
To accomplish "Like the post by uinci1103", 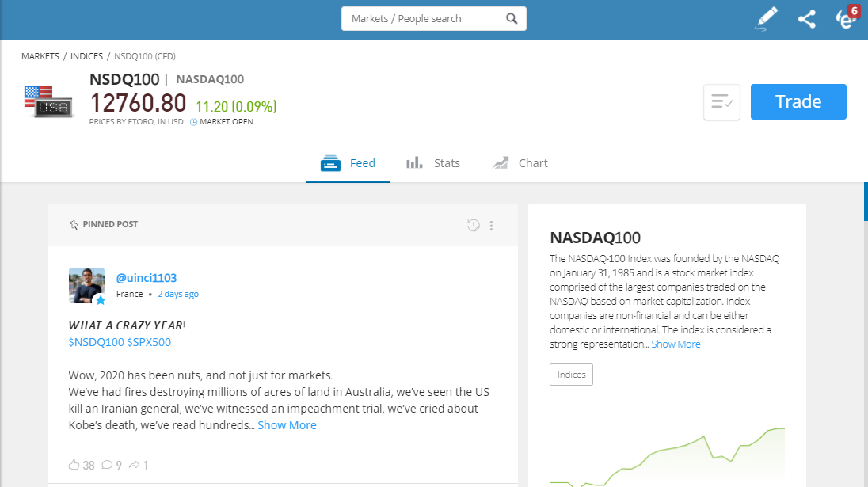I will click(x=74, y=465).
